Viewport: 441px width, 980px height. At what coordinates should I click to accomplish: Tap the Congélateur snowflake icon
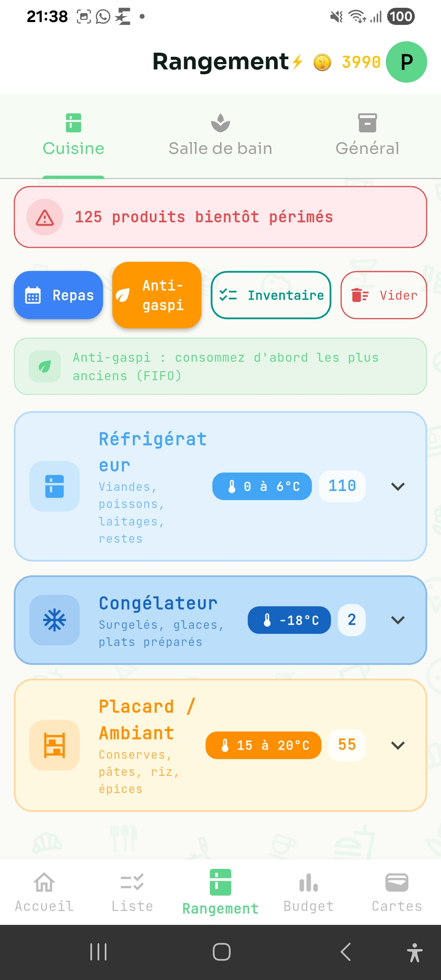click(x=54, y=620)
